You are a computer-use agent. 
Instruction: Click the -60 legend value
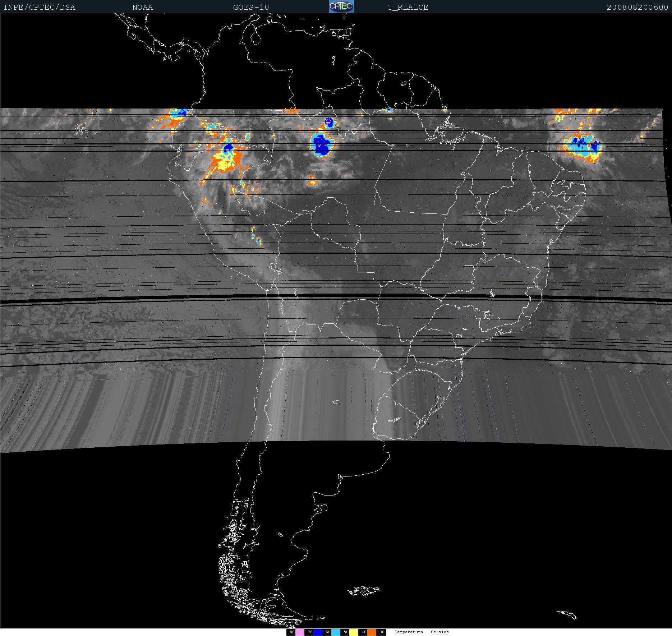(327, 632)
